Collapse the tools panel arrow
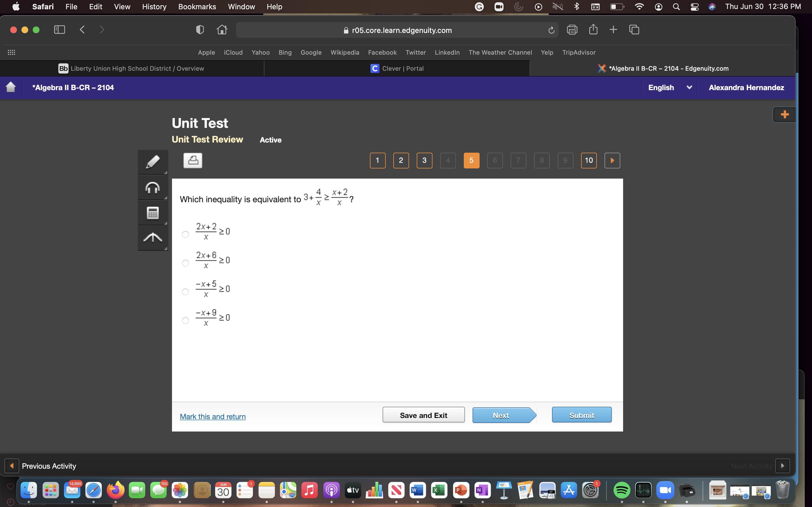This screenshot has height=507, width=812. tap(153, 238)
